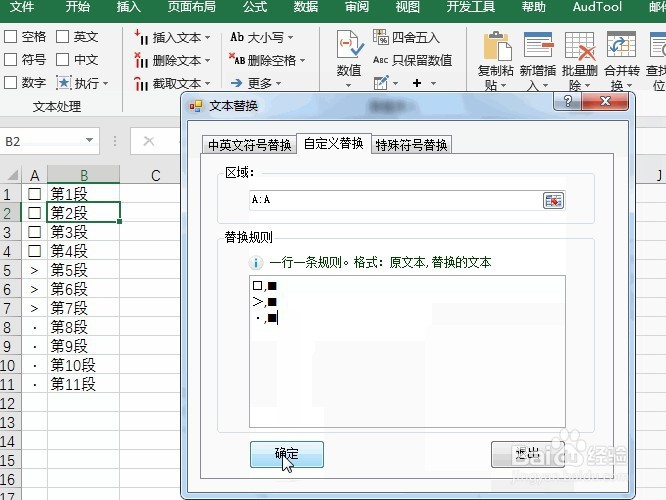
Task: Open the 开始 ribbon tab
Action: [x=78, y=7]
